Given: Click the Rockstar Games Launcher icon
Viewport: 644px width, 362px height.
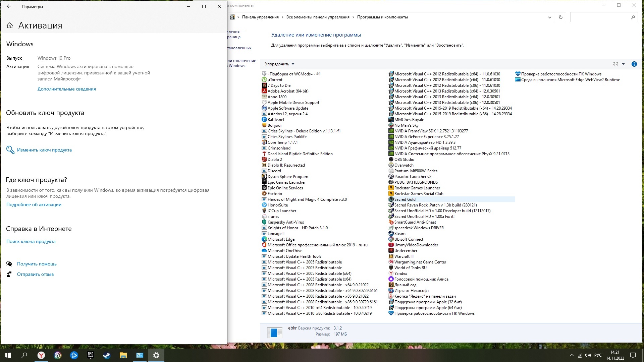Looking at the screenshot, I should pyautogui.click(x=391, y=188).
